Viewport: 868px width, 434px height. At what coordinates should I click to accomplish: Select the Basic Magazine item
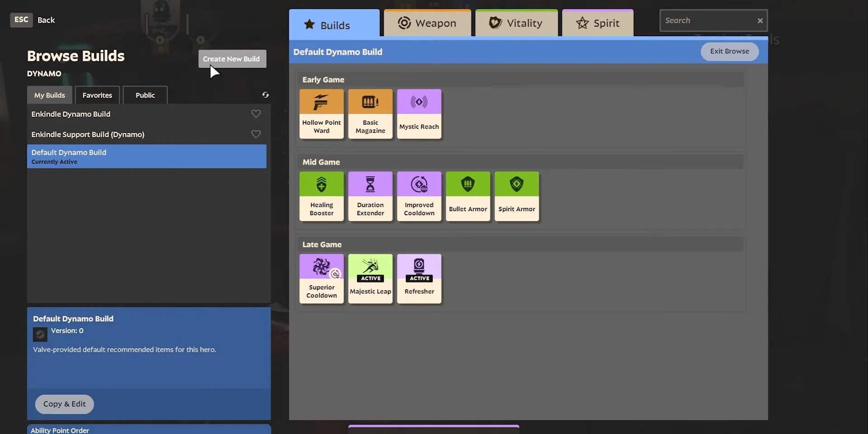[x=370, y=114]
